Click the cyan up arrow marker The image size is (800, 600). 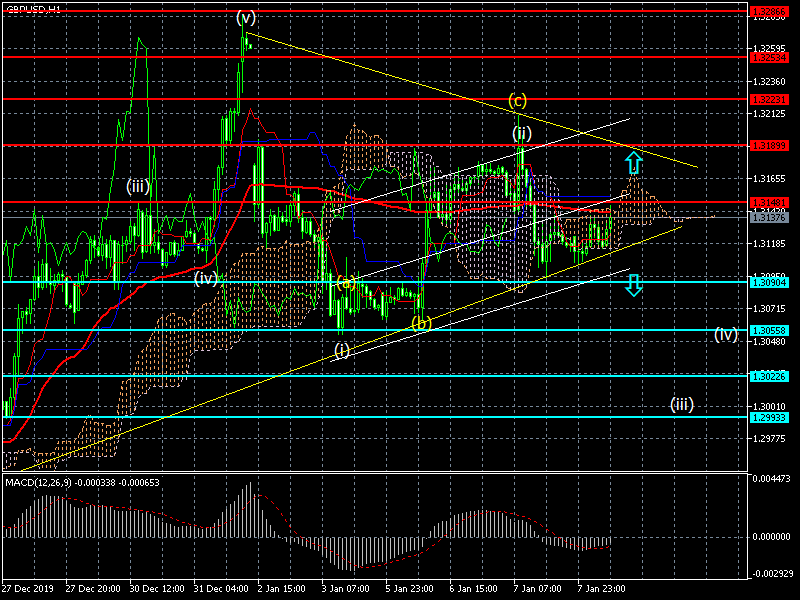[634, 162]
